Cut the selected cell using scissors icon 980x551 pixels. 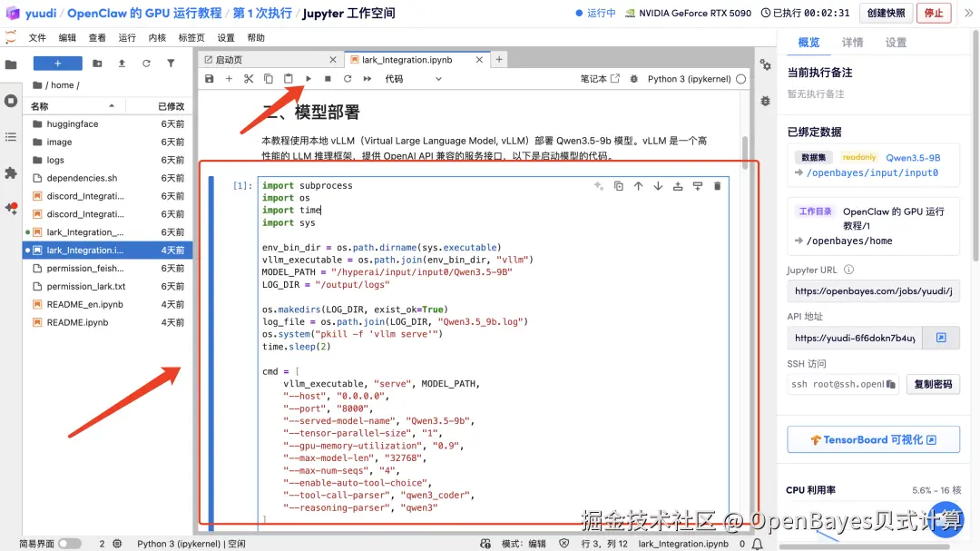click(x=249, y=79)
